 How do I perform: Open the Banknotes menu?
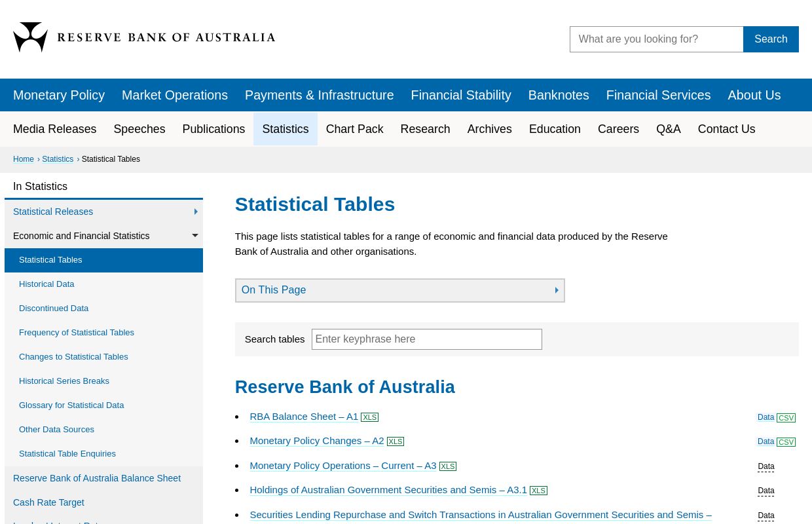(x=559, y=95)
